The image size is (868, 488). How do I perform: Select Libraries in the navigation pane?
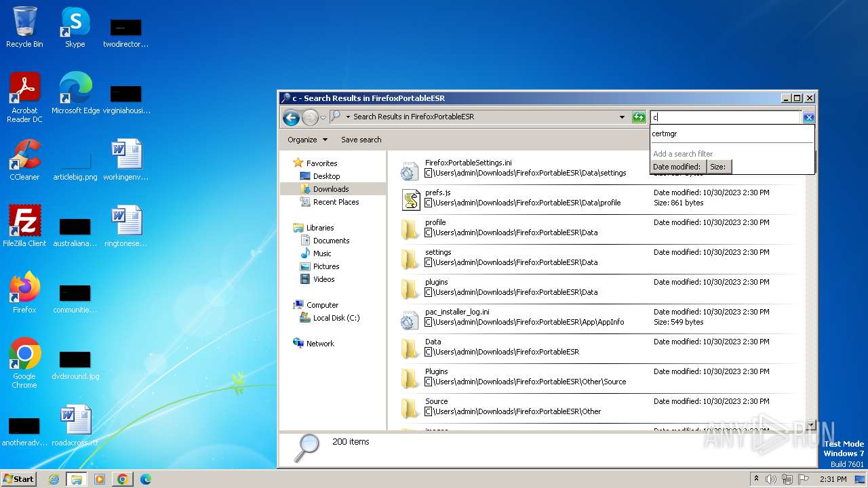pyautogui.click(x=320, y=228)
